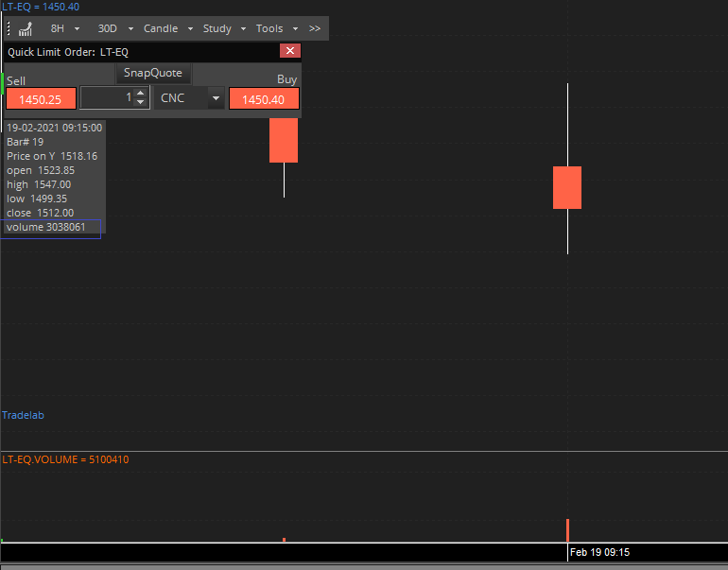Increase quantity with up stepper arrow
Screen dimensions: 728x570
point(141,93)
